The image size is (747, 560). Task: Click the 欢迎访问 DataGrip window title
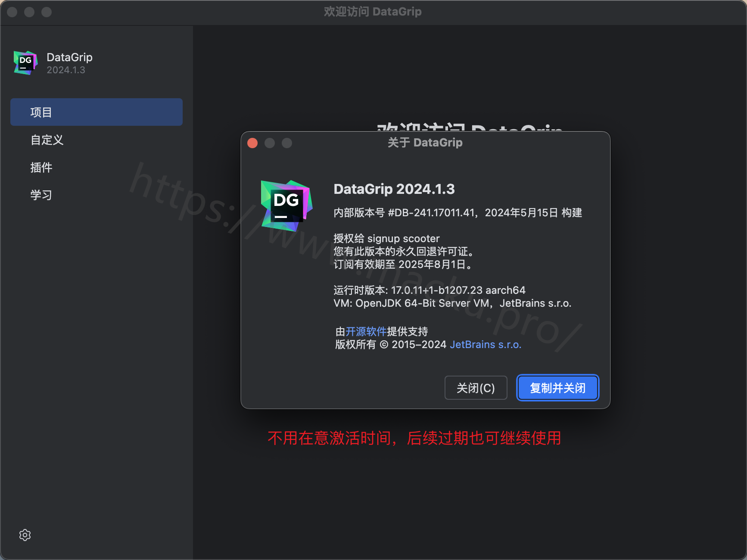coord(373,12)
